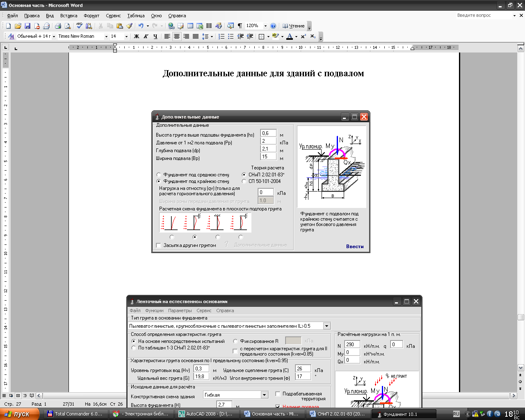Open the 120% zoom dropdown

(x=265, y=26)
